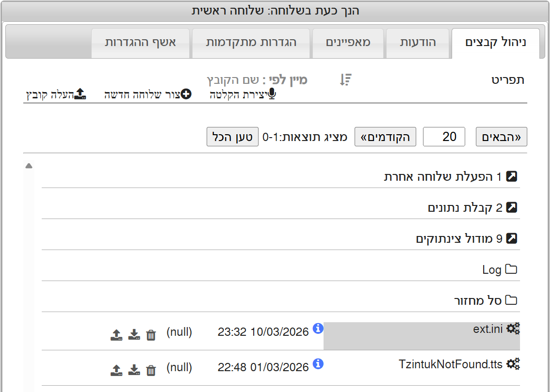
Task: Download the ext.ini file
Action: 134,335
